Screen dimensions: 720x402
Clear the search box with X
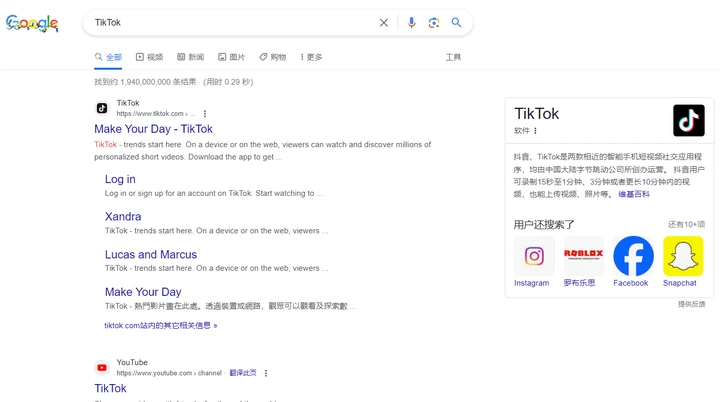[x=384, y=23]
